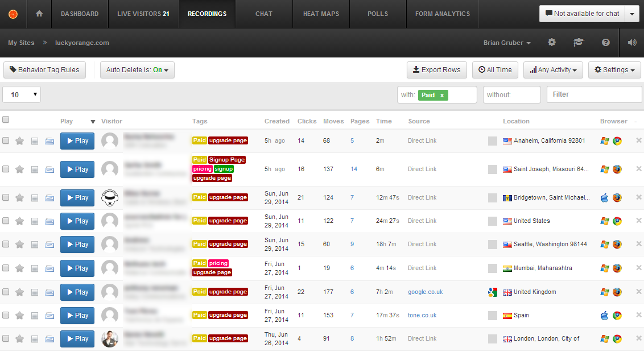The image size is (644, 352).
Task: Tick the select-all checkbox in table header
Action: (6, 119)
